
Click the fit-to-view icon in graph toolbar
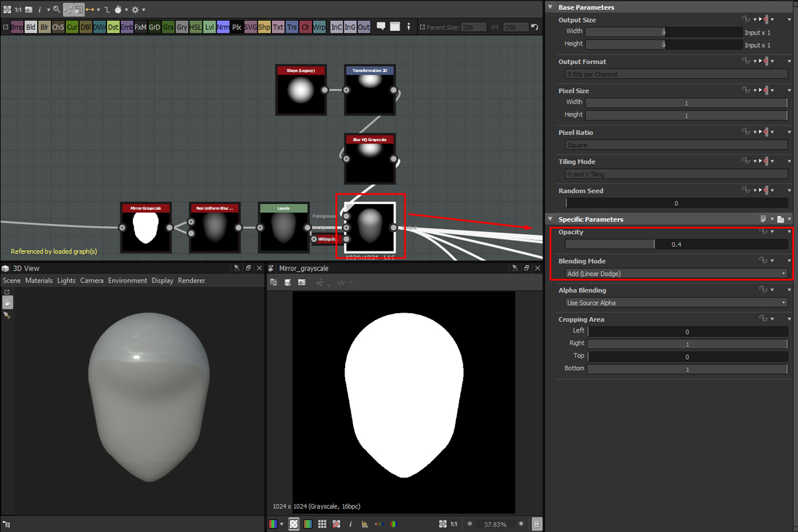(7, 9)
